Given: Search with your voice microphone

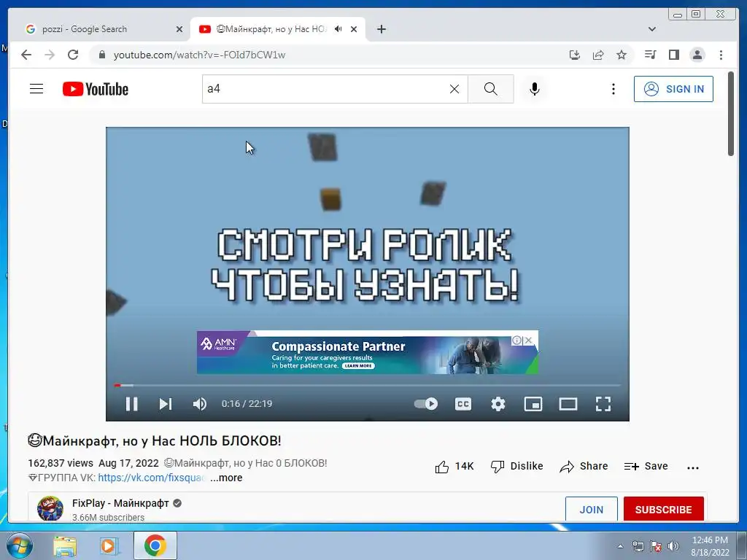Looking at the screenshot, I should (535, 89).
